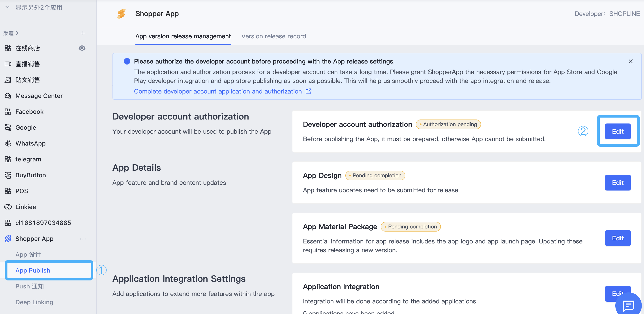
Task: Click the App Material Package Pending completion badge
Action: tap(410, 227)
